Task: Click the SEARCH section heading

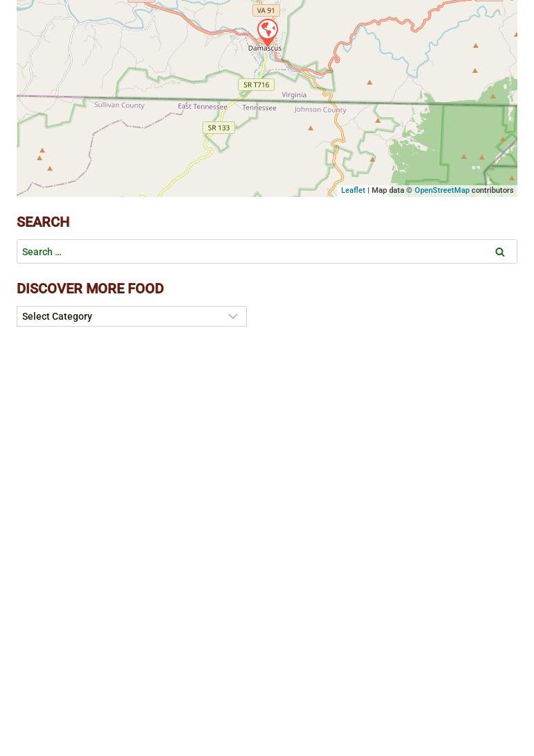Action: 44,222
